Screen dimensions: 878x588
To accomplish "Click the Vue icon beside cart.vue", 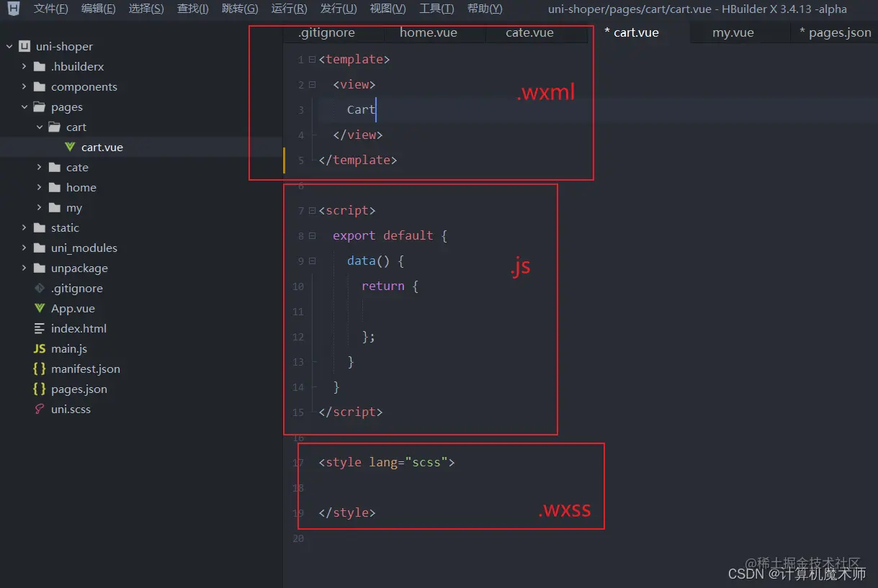I will [x=70, y=148].
